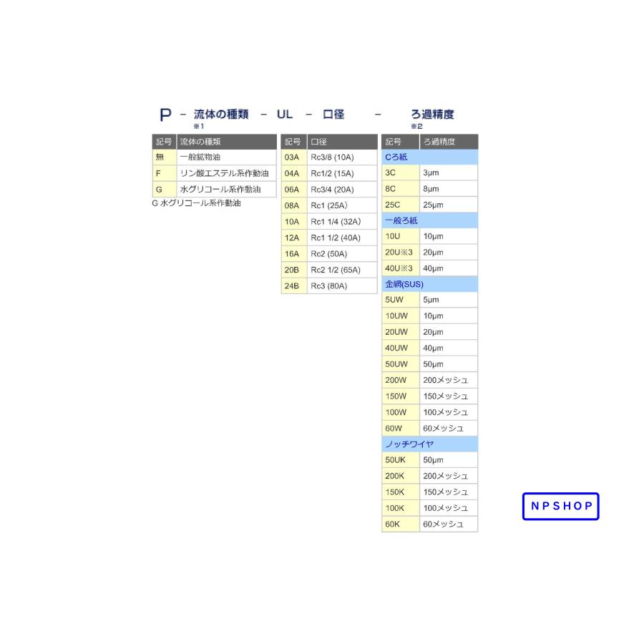Select the '60W' symbol cell

click(401, 429)
